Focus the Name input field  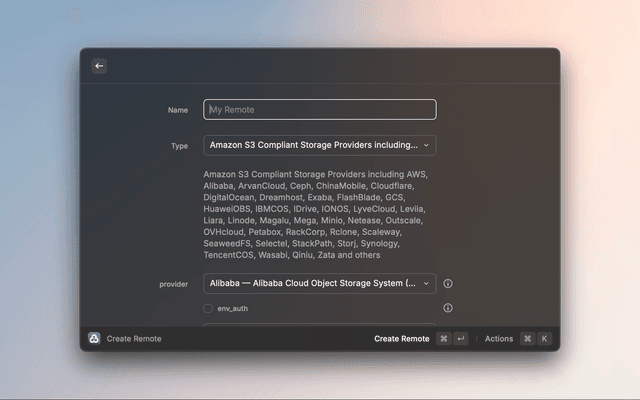click(320, 110)
